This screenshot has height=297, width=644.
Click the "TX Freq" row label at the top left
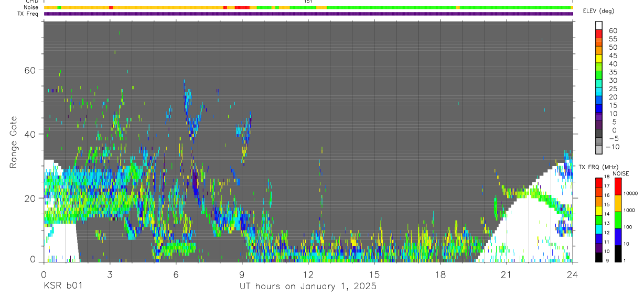pyautogui.click(x=28, y=14)
